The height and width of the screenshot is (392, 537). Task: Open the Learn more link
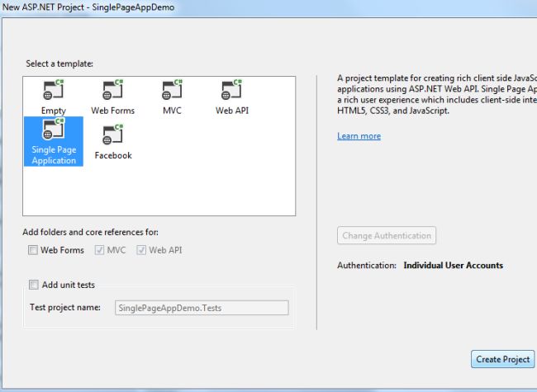359,136
